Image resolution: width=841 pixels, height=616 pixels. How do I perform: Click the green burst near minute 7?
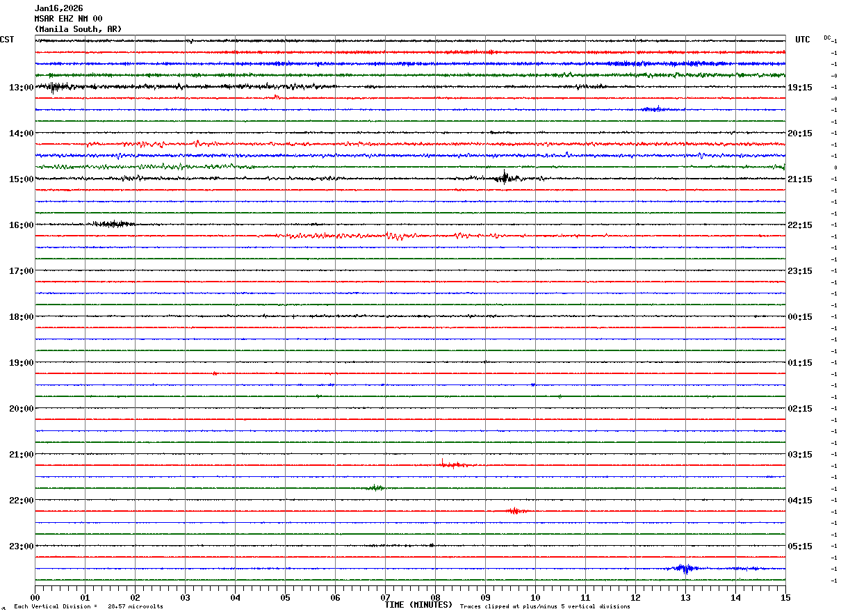pyautogui.click(x=375, y=487)
